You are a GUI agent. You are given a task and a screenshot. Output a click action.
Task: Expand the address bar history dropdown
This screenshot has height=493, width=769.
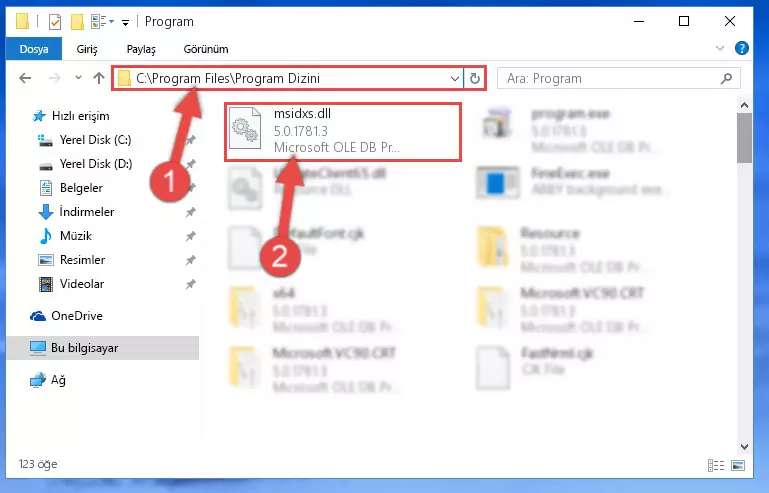455,78
